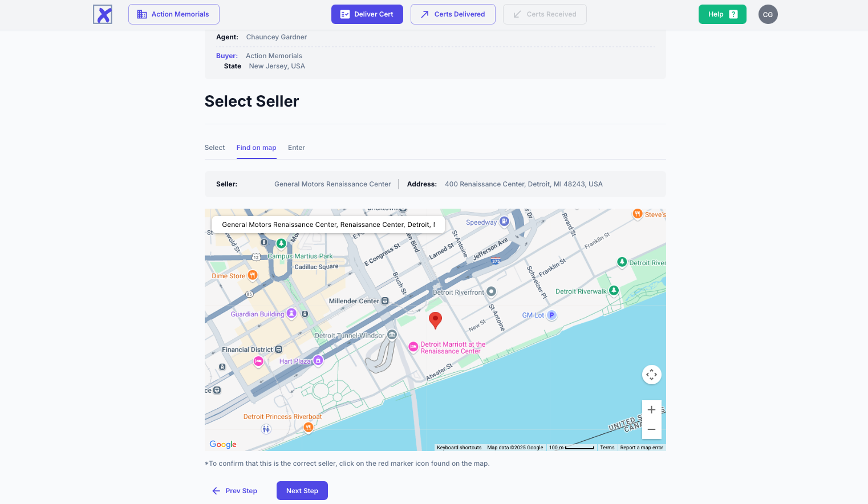Click the Certs Received button
This screenshot has height=504, width=868.
(x=545, y=14)
